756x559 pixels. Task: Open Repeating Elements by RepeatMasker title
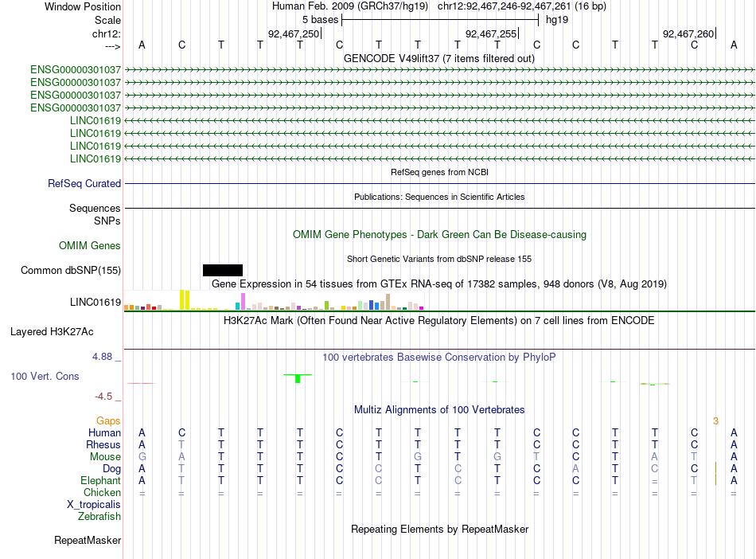(439, 529)
